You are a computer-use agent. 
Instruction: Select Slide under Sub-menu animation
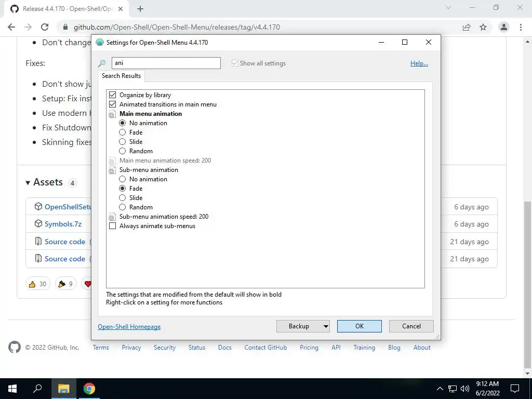[x=123, y=198]
